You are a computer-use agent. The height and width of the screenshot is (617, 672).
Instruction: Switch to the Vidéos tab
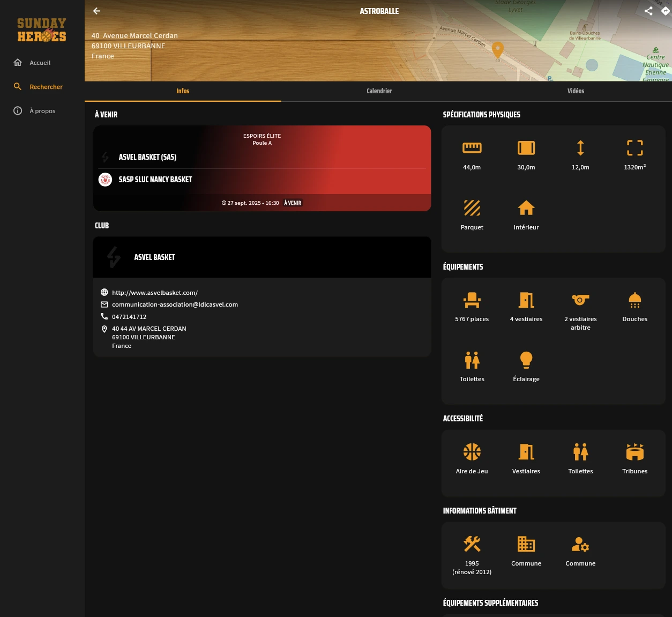(x=576, y=91)
